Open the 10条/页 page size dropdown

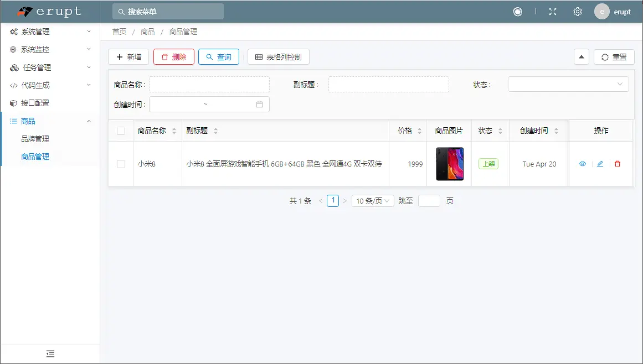coord(372,200)
